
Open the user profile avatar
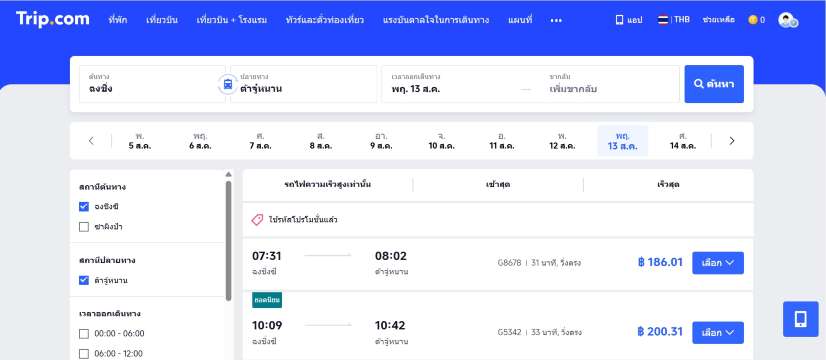coord(788,20)
